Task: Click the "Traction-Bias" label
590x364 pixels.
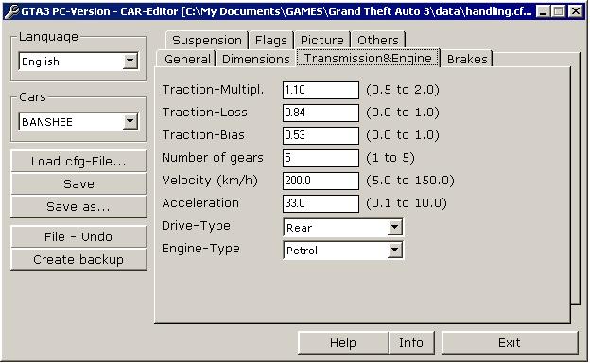Action: tap(203, 135)
